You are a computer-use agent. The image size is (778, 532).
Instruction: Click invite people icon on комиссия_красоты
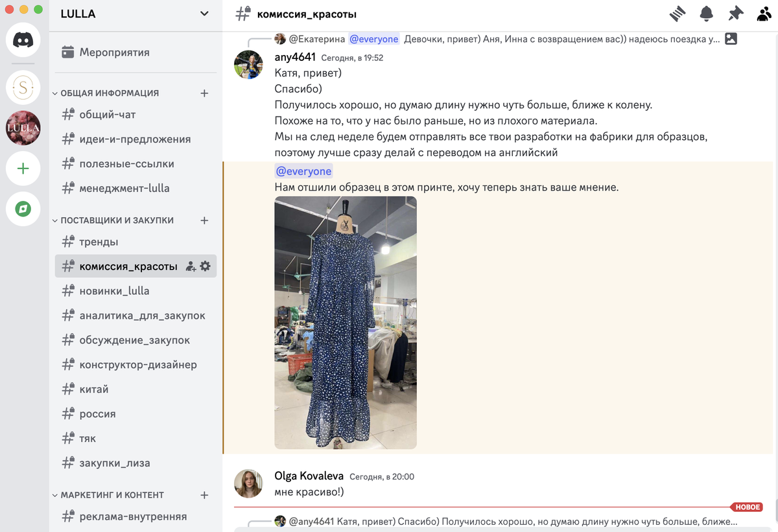tap(191, 266)
